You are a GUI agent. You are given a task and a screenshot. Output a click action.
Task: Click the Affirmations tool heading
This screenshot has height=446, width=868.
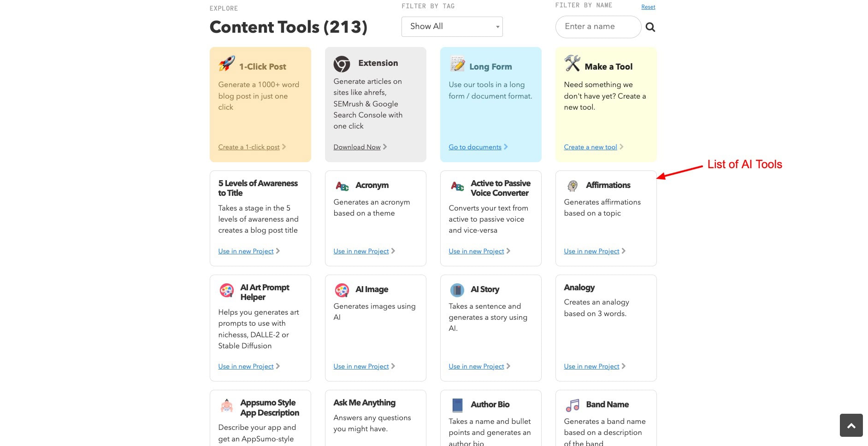pos(608,185)
